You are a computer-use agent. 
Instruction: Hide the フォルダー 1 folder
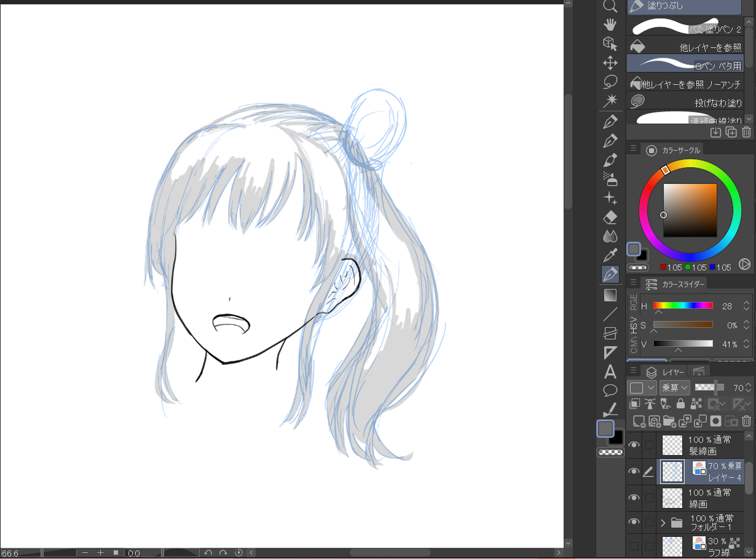coord(634,522)
